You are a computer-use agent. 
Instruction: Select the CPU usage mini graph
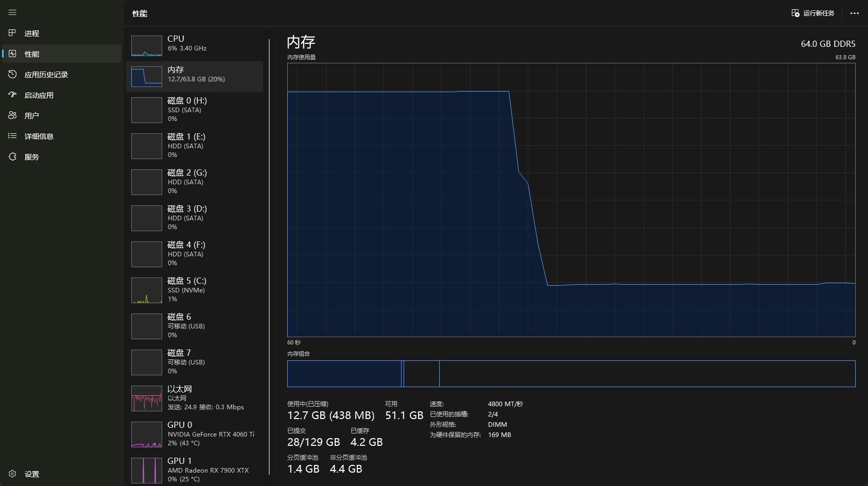click(147, 46)
